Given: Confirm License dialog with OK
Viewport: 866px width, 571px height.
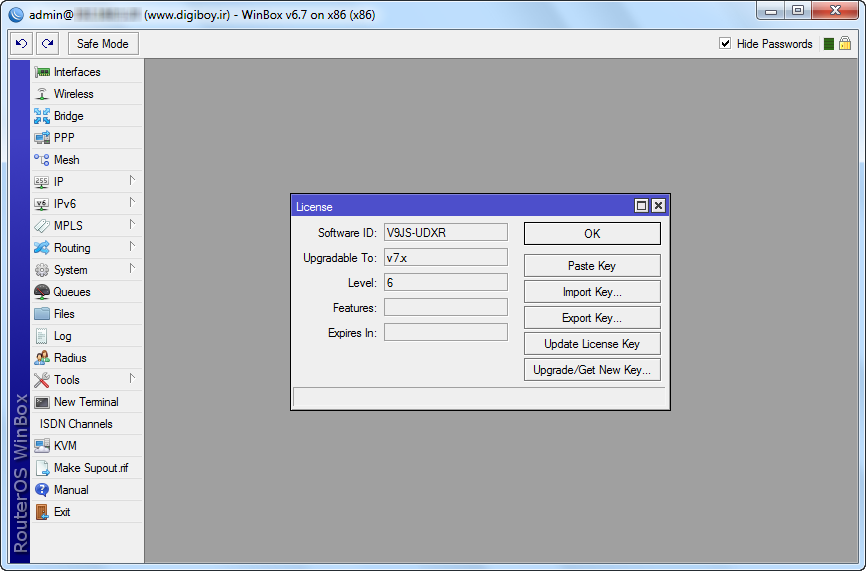Looking at the screenshot, I should tap(592, 234).
